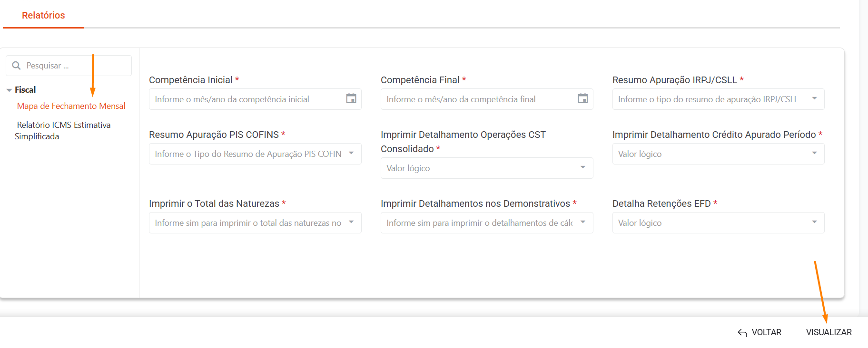Image resolution: width=868 pixels, height=348 pixels.
Task: Open Relatório ICMS Estimativa Simplificada
Action: coord(63,130)
